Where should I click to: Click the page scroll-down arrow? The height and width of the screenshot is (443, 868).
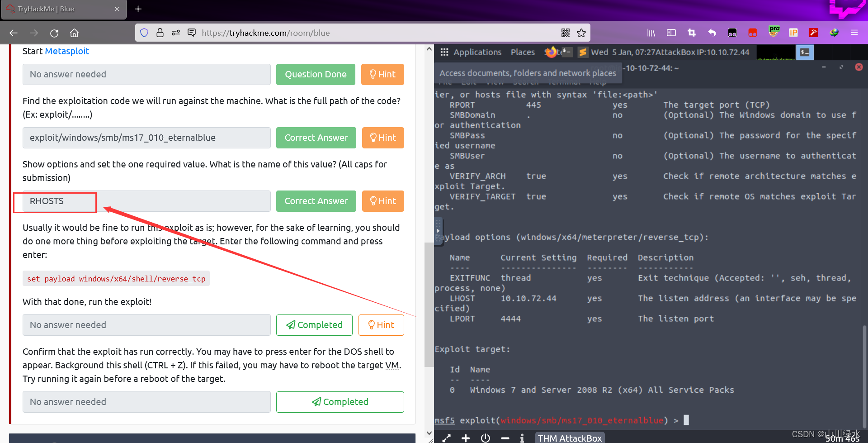coord(429,433)
